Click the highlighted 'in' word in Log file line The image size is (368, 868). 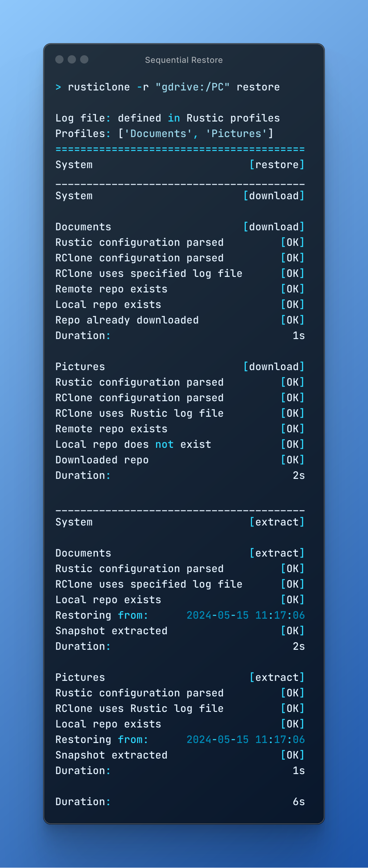174,118
